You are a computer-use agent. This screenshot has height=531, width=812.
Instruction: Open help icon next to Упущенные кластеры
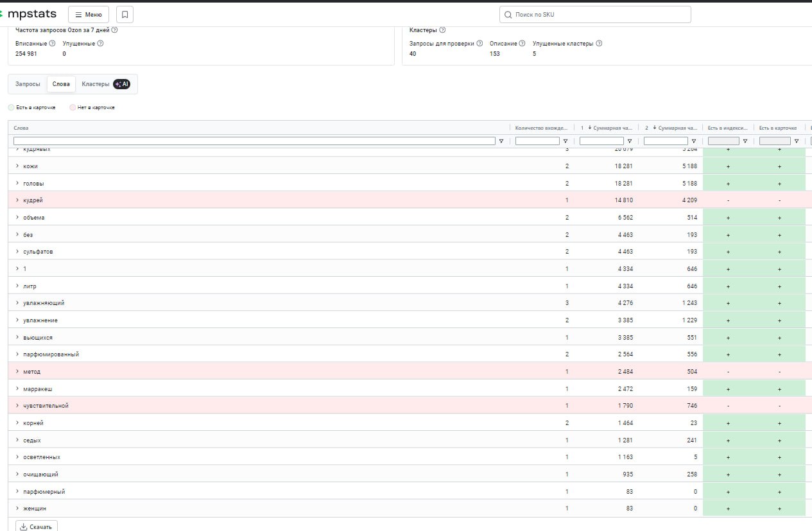(x=599, y=44)
